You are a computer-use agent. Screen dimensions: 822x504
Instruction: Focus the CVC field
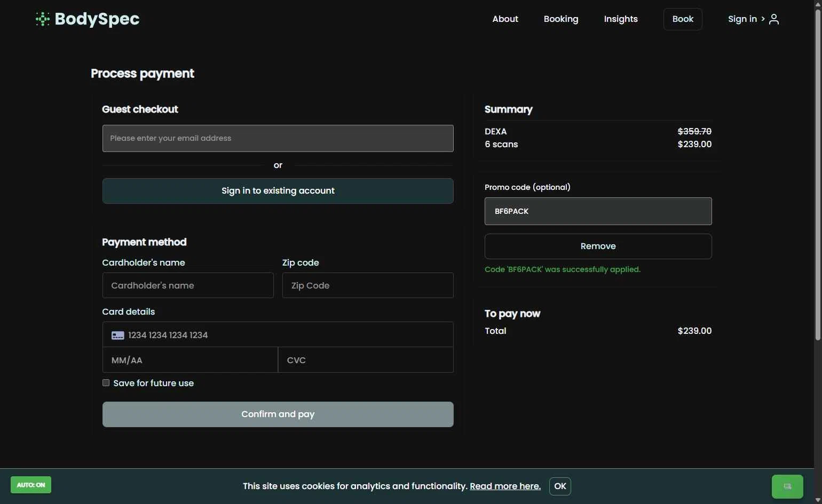[x=366, y=360]
